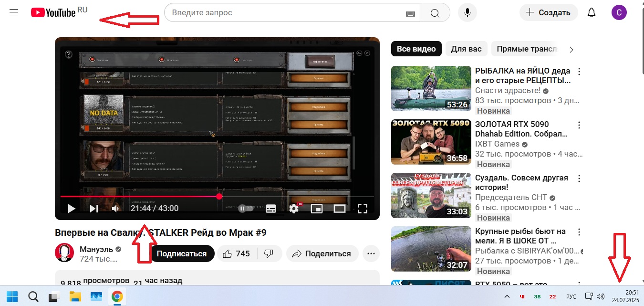Open volume control in system tray
The image size is (644, 306).
[x=601, y=296]
